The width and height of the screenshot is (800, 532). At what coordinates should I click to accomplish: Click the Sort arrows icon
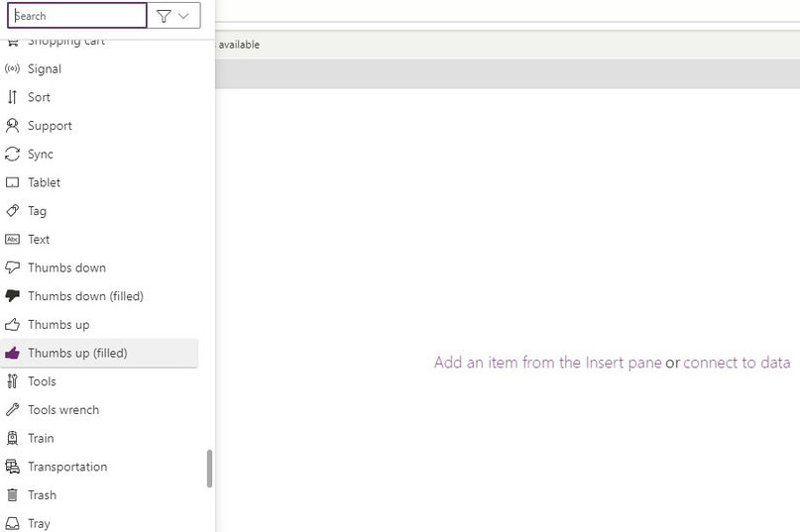(12, 97)
